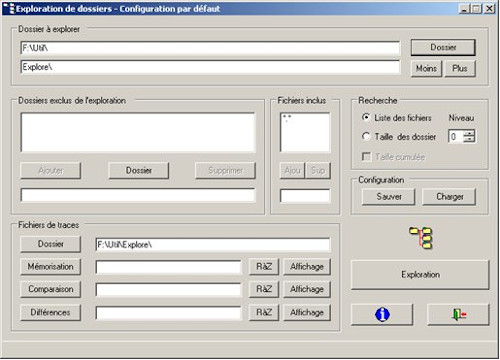The image size is (500, 360).
Task: Click the Mémorisation button
Action: point(50,267)
